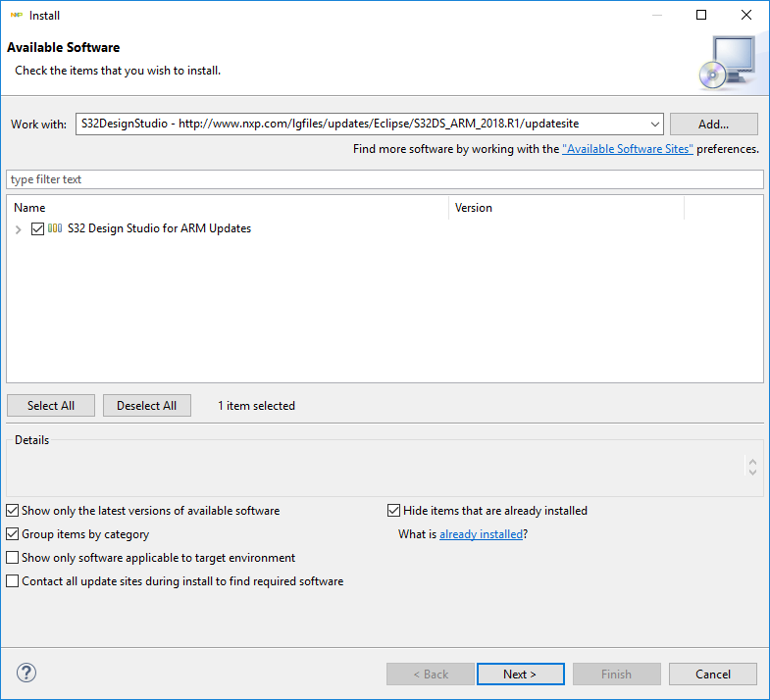Click the Version column header
The height and width of the screenshot is (700, 770).
[566, 208]
